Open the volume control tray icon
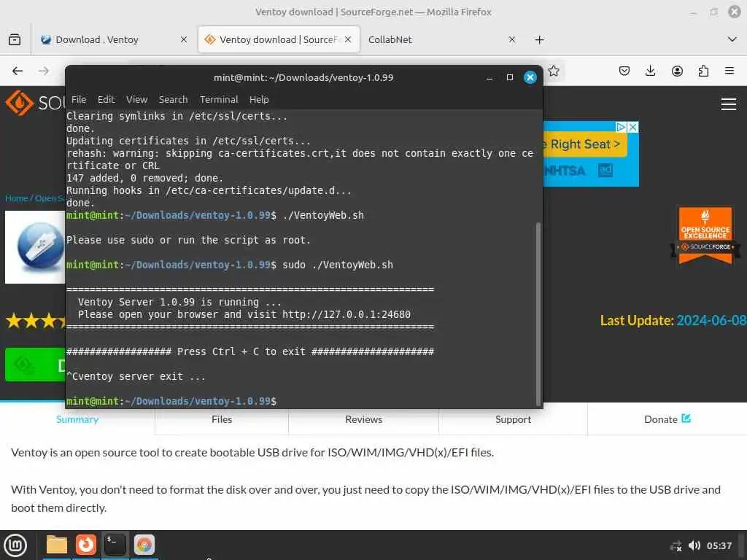747x560 pixels. pos(694,545)
